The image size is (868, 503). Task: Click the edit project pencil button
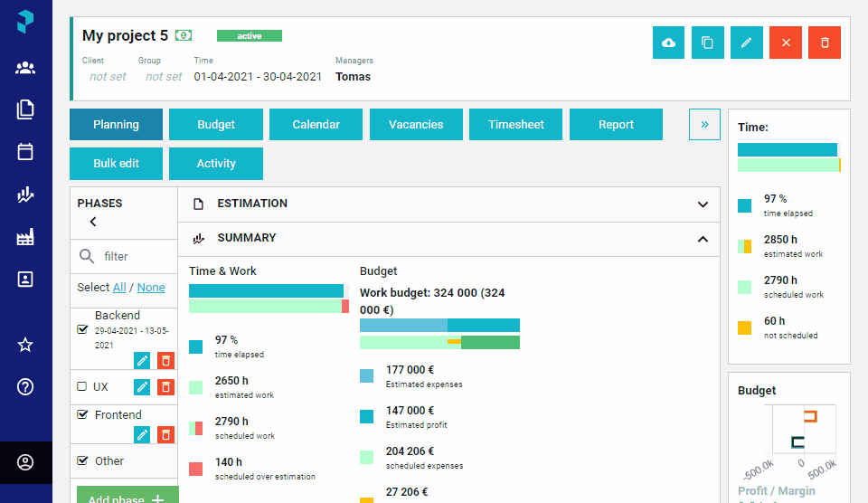[747, 43]
